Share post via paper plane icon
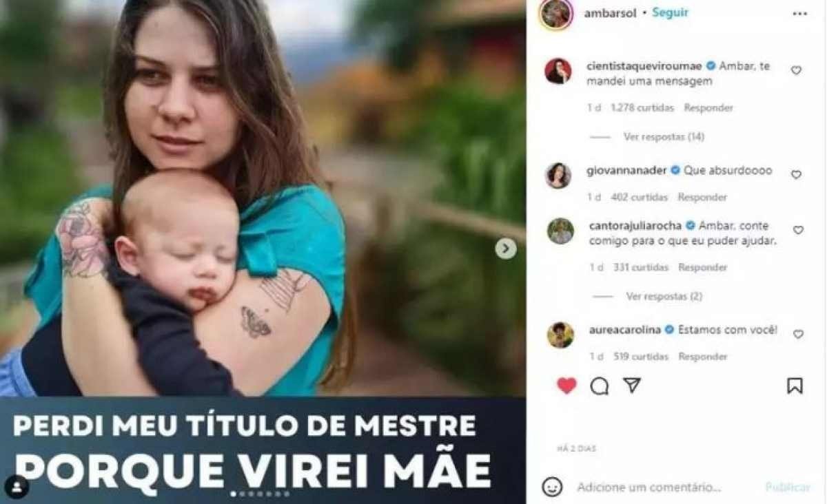Screen dimensions: 827x504 tap(632, 386)
